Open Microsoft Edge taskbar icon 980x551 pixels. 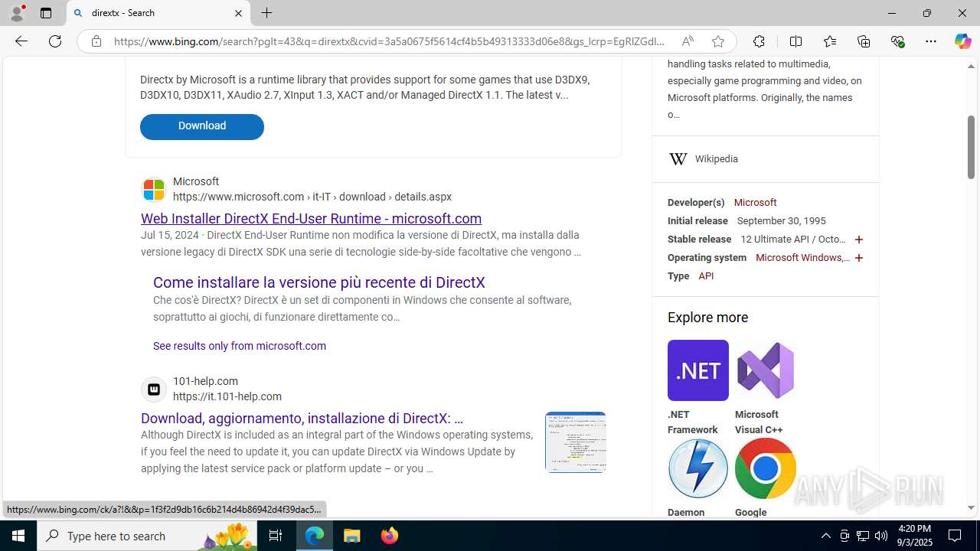point(315,536)
